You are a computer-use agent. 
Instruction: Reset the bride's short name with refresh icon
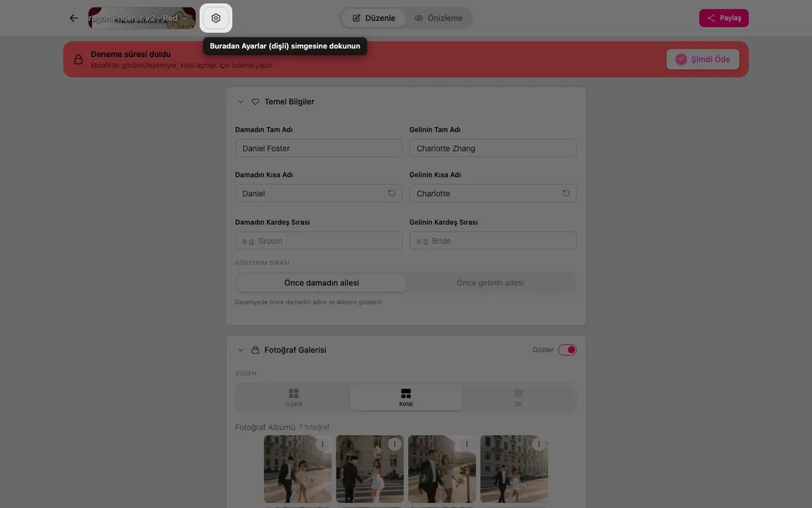coord(566,193)
